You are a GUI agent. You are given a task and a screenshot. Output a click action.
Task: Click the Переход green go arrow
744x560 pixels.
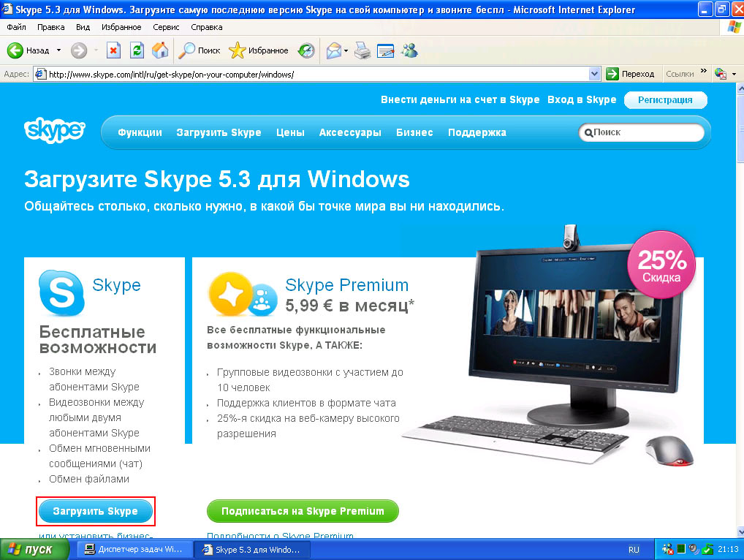(612, 74)
